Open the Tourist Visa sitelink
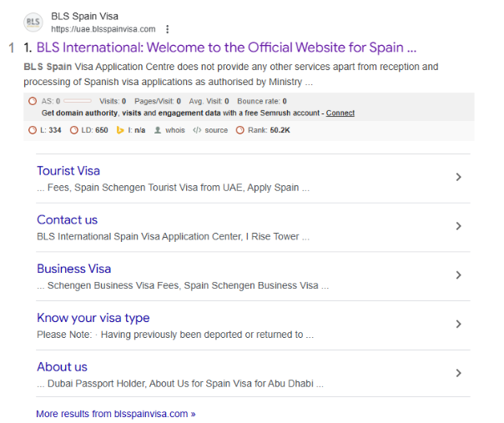 68,171
